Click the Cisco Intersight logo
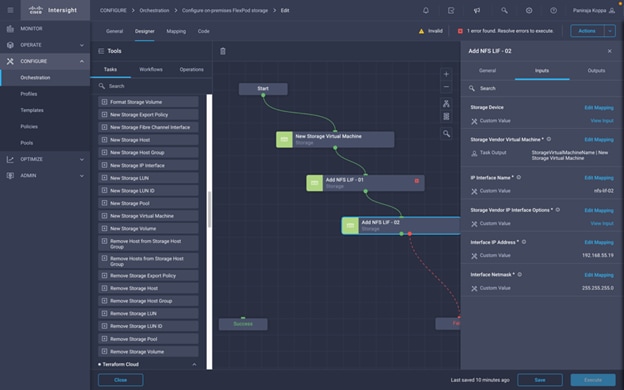The image size is (624, 390). 53,10
